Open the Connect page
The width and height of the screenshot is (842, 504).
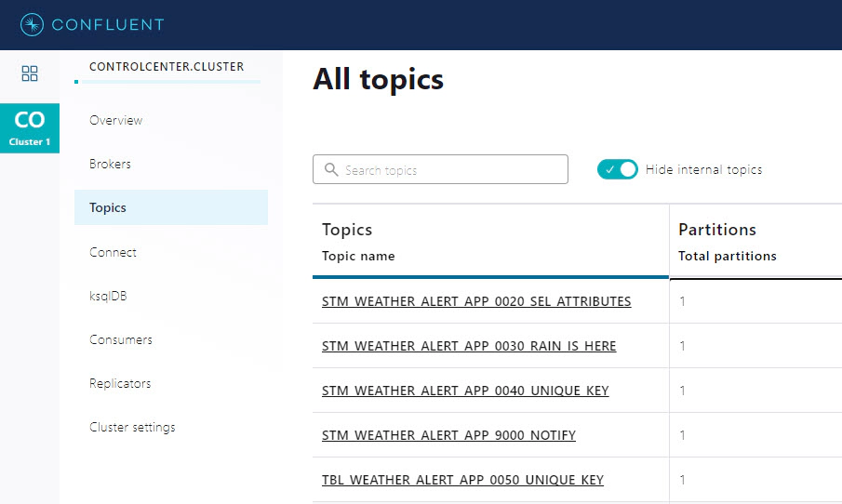(x=113, y=252)
